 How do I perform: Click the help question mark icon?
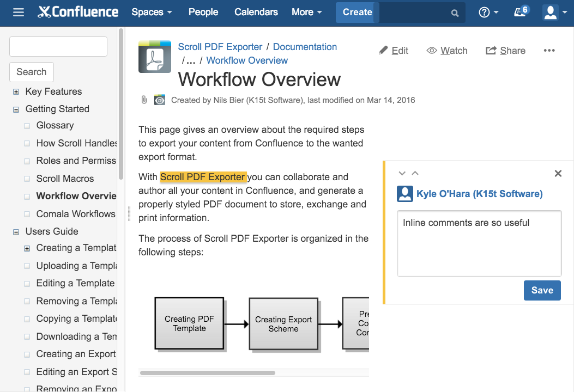484,13
